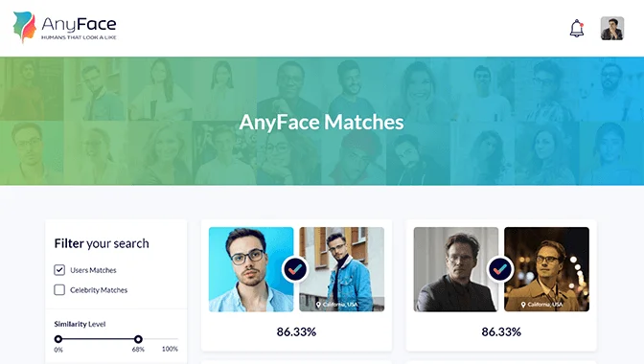Click the AnyFace Matches banner title
Screen dimensions: 644x364
pos(322,123)
